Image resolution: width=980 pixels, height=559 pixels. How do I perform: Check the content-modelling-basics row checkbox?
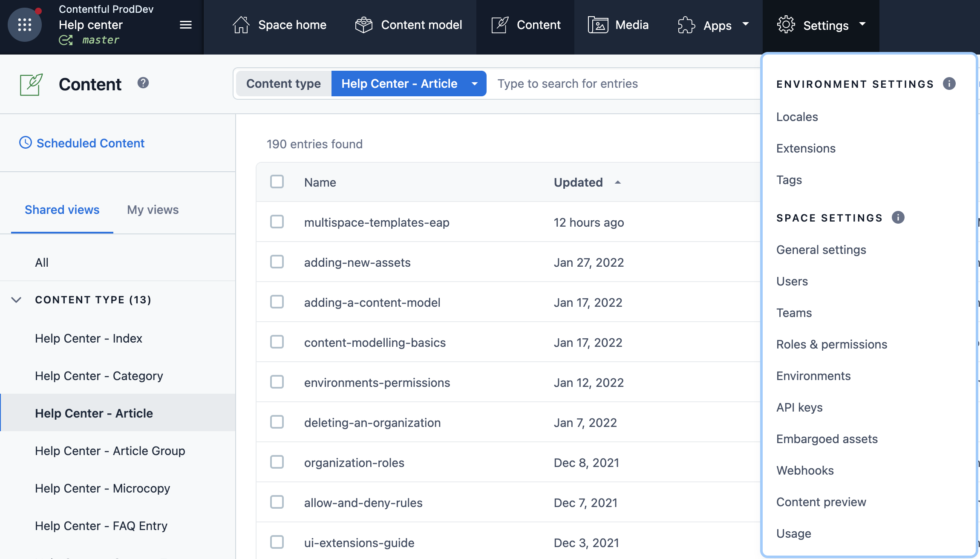[277, 342]
